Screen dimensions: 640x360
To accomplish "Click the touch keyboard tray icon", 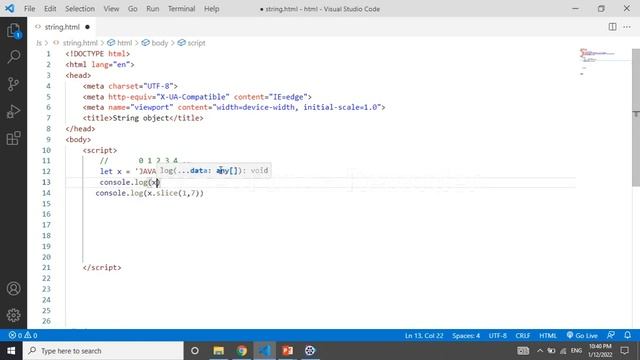I will point(523,351).
